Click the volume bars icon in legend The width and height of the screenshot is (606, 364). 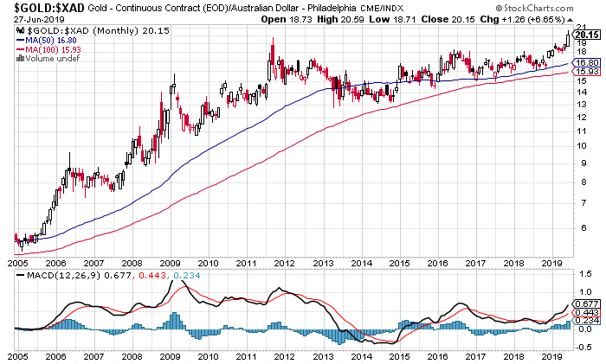coord(20,58)
